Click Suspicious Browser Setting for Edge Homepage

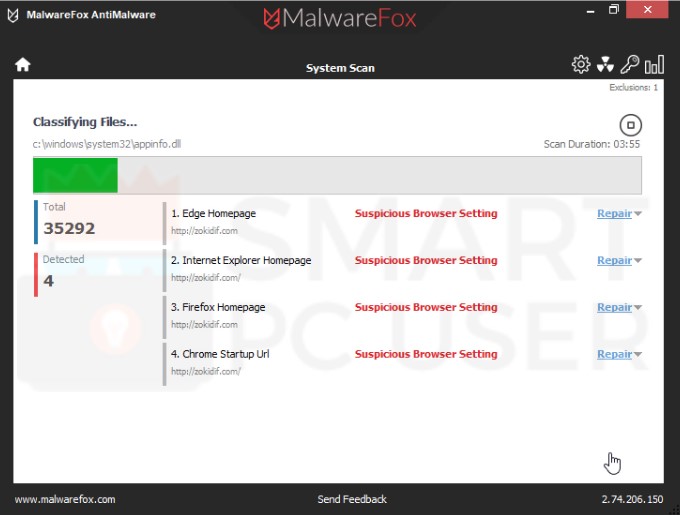tap(426, 213)
